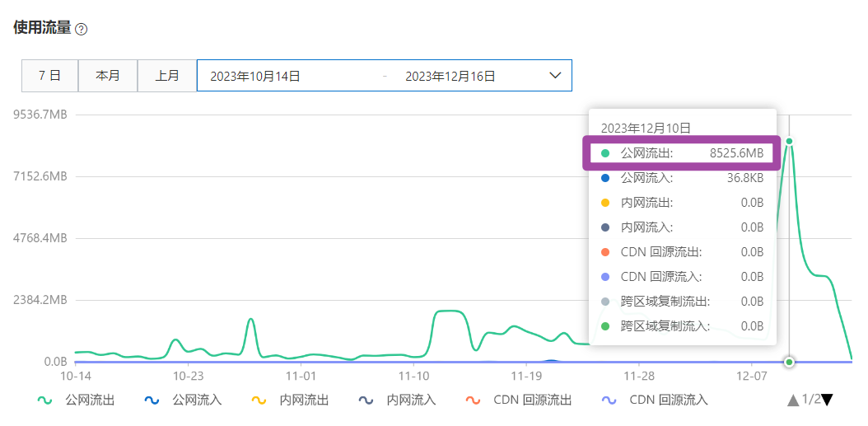
Task: Toggle the 内网流入 legend series
Action: pos(398,400)
